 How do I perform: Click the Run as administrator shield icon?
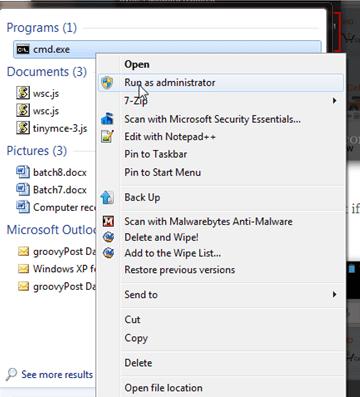click(x=107, y=82)
